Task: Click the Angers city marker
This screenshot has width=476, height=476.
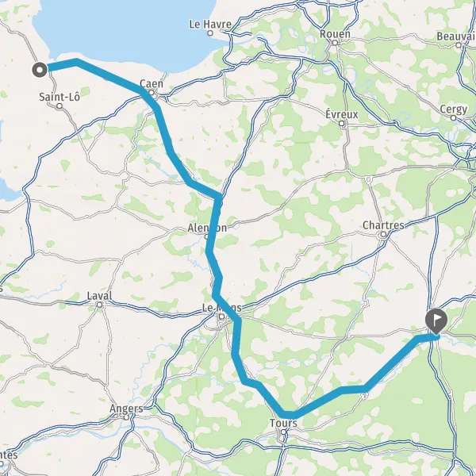Action: tap(126, 417)
